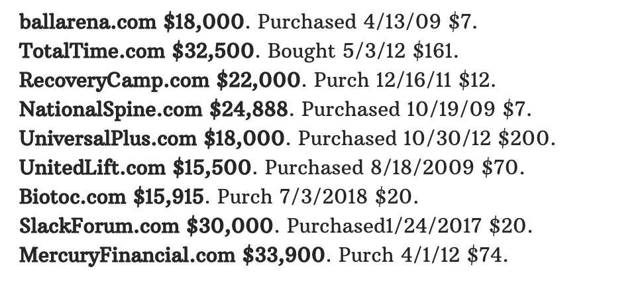644x285 pixels.
Task: Click the $32,500 price for TotalTime.com
Action: coord(213,51)
